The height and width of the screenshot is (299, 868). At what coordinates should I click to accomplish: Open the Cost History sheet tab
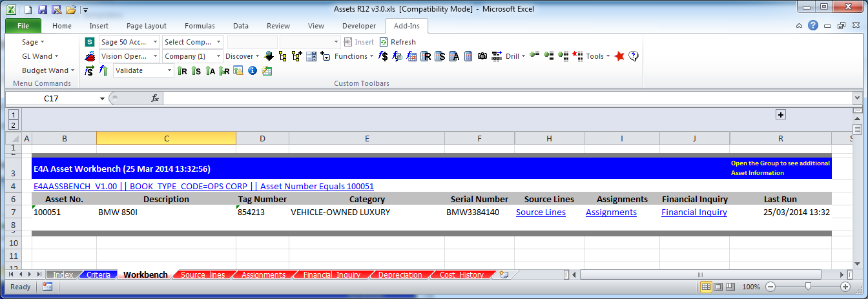pyautogui.click(x=461, y=274)
